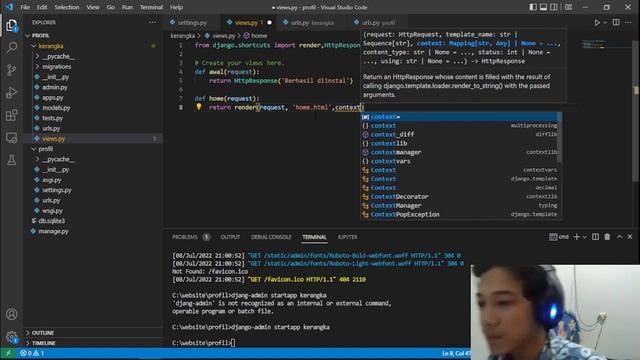
Task: Open the View menu
Action: tap(93, 7)
